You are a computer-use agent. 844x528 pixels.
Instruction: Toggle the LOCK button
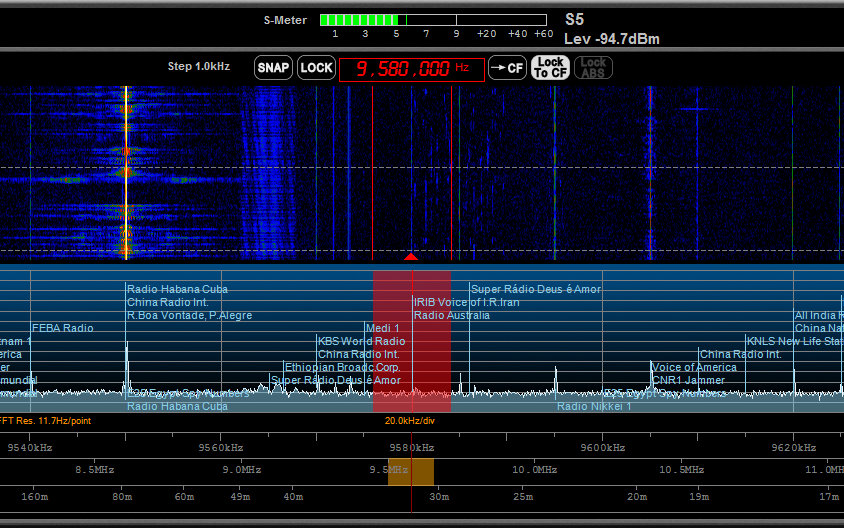tap(316, 68)
